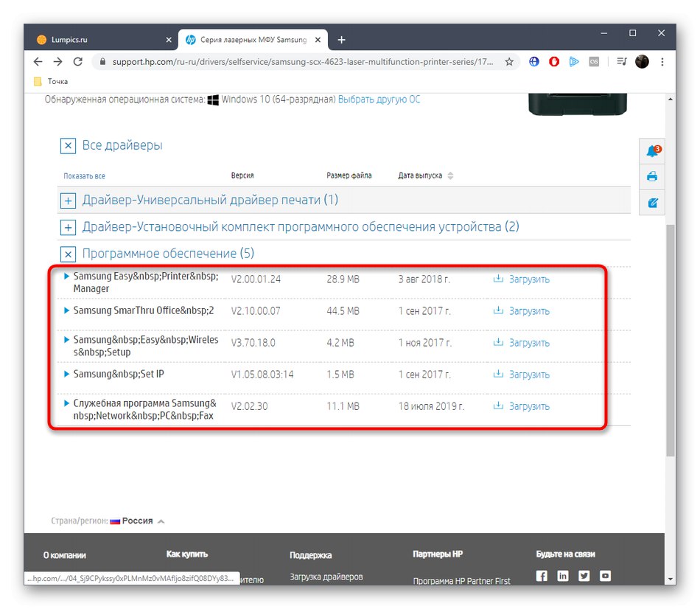Download Samsung Easy Wireless Setup via Загрузить
700x609 pixels.
(522, 343)
